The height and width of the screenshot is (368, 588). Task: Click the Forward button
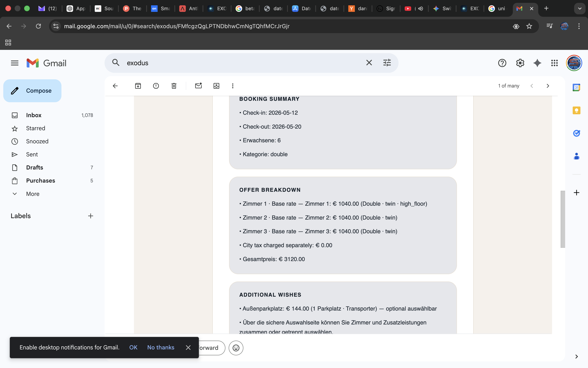coord(212,348)
